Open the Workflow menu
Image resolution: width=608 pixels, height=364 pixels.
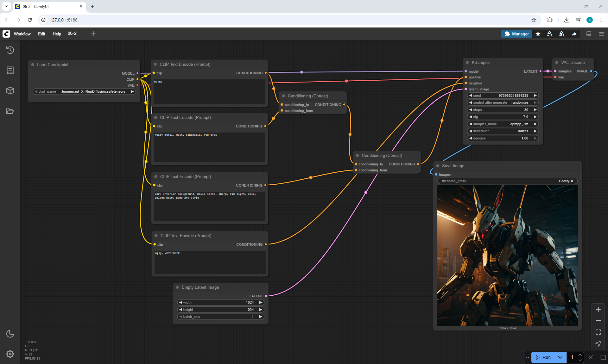[x=22, y=34]
